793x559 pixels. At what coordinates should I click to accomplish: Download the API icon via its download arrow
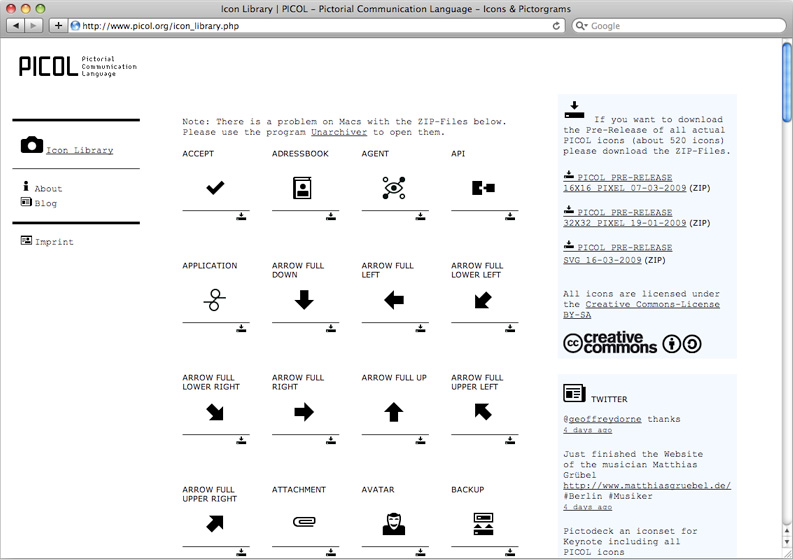[x=510, y=217]
